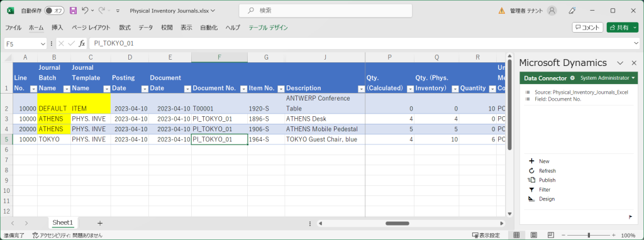Select the cell containing 1906-S
This screenshot has width=644, height=240.
pos(266,129)
